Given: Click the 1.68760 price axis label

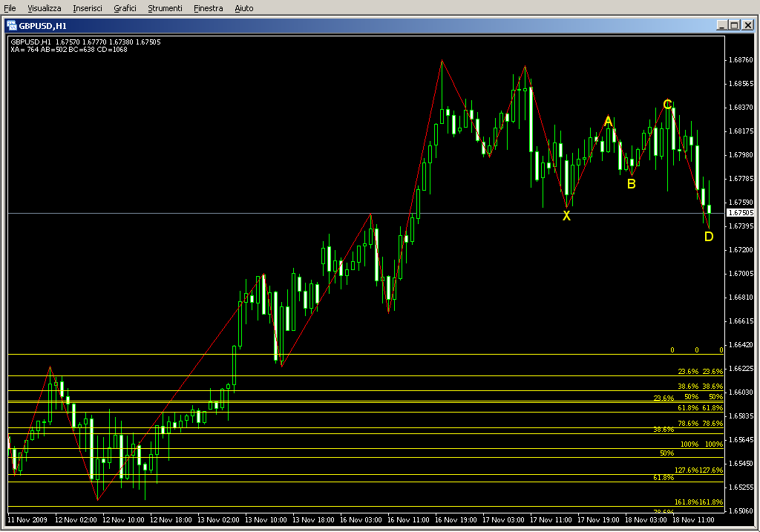Looking at the screenshot, I should (x=741, y=60).
